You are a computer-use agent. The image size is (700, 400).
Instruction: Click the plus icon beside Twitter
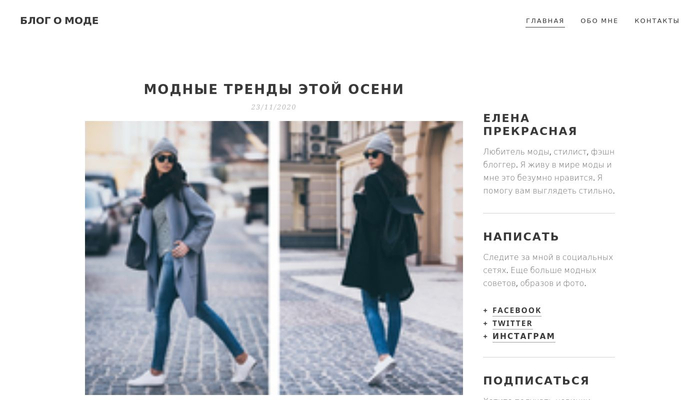coord(485,323)
